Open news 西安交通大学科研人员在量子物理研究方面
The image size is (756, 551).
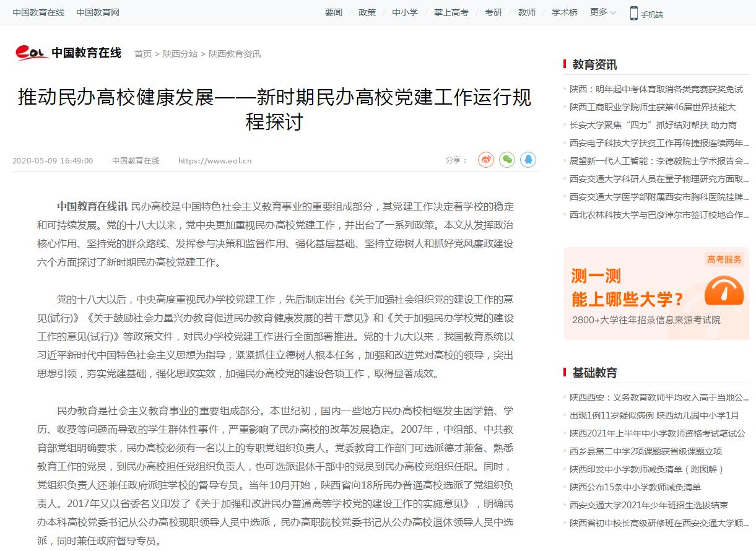[x=659, y=179]
